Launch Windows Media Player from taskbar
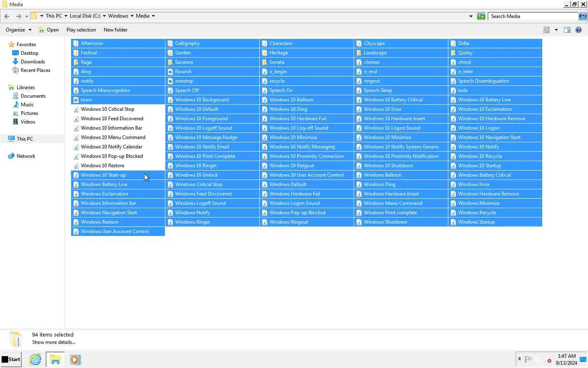Viewport: 588px width, 368px height. (x=75, y=359)
